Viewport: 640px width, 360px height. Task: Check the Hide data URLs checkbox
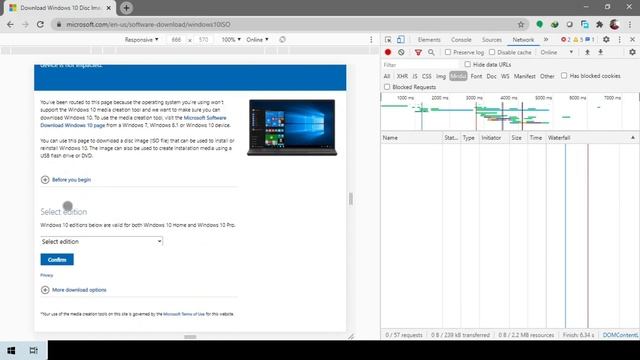tap(468, 64)
